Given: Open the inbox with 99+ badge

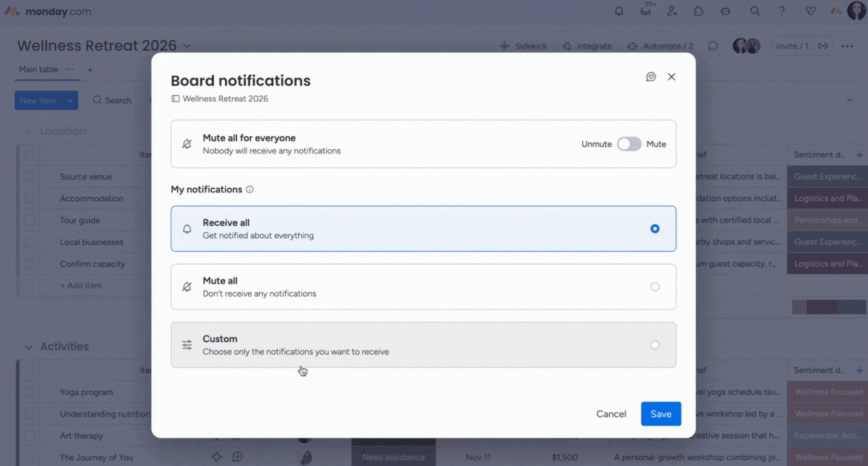Looking at the screenshot, I should click(645, 11).
